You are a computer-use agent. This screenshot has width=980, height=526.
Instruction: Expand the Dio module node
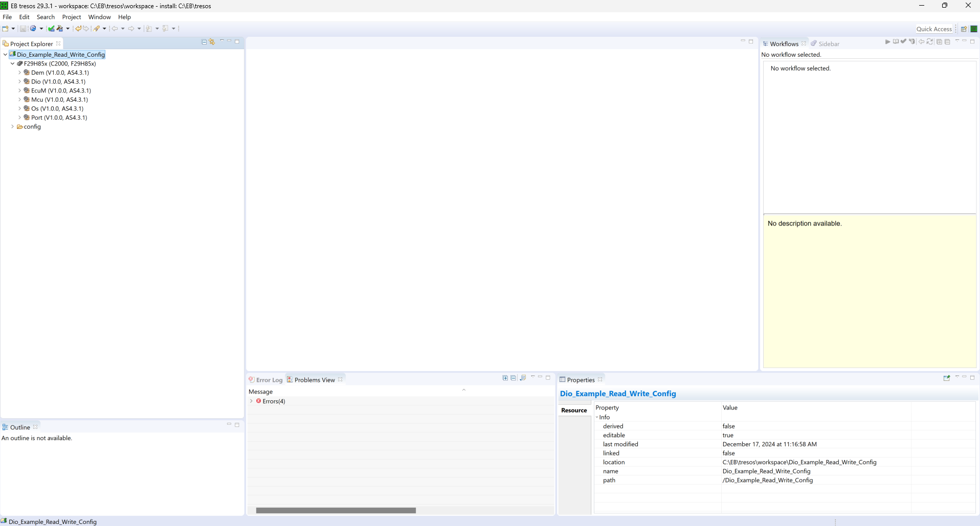point(19,81)
